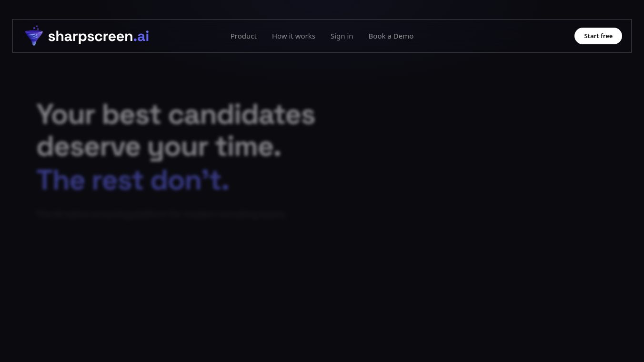Click the sharpscreen funnel logo icon
The width and height of the screenshot is (644, 362).
pyautogui.click(x=34, y=38)
